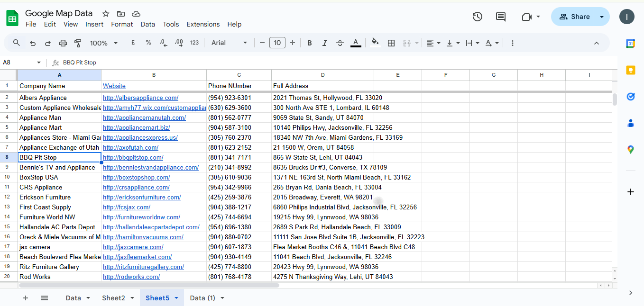The height and width of the screenshot is (306, 644).
Task: Expand the Name box dropdown arrow
Action: (39, 63)
